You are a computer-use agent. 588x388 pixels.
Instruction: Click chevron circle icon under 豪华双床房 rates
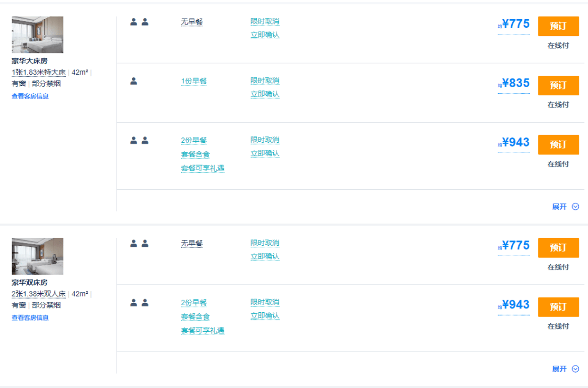pyautogui.click(x=575, y=369)
